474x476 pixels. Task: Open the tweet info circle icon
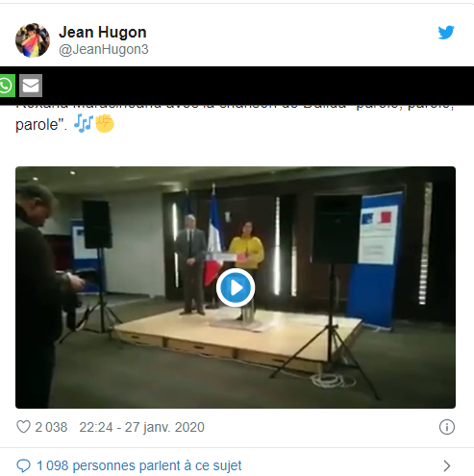pos(447,427)
